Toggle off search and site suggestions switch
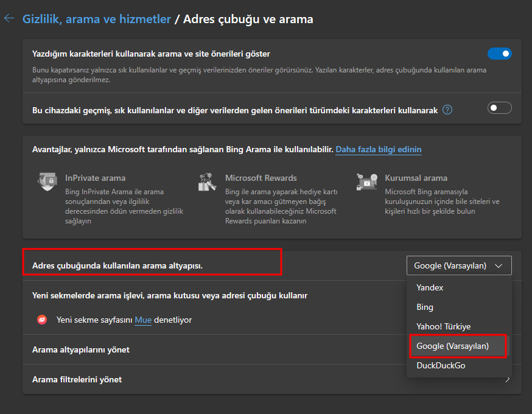The image size is (532, 414). [499, 54]
